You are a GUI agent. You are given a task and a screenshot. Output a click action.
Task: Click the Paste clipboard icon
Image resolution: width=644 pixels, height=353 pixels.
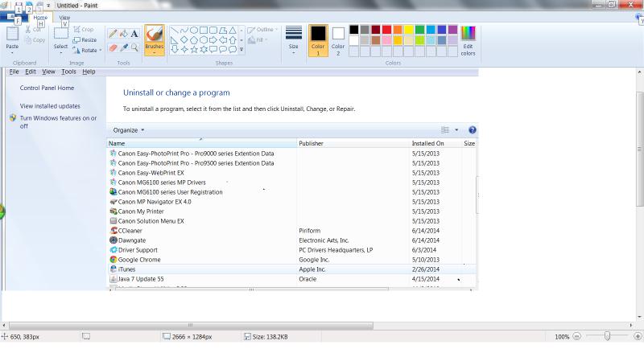(x=12, y=35)
